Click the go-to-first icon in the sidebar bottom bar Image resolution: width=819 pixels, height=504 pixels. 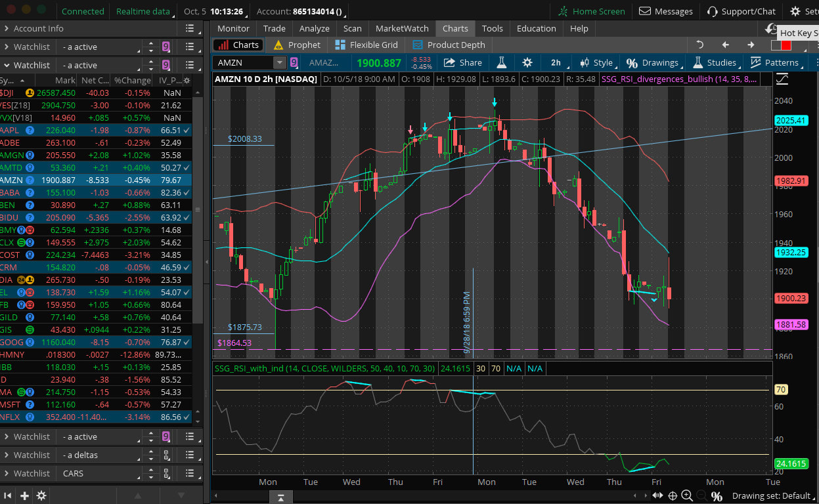click(9, 495)
